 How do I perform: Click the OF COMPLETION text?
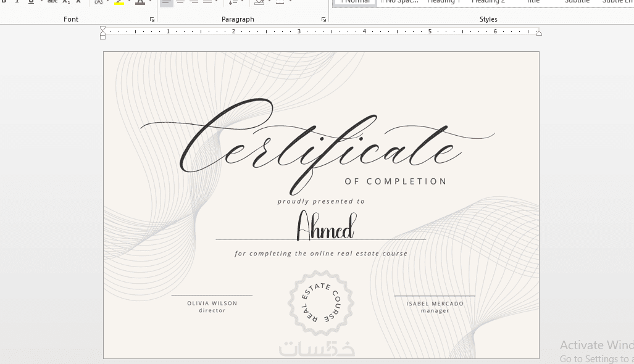[x=396, y=181]
